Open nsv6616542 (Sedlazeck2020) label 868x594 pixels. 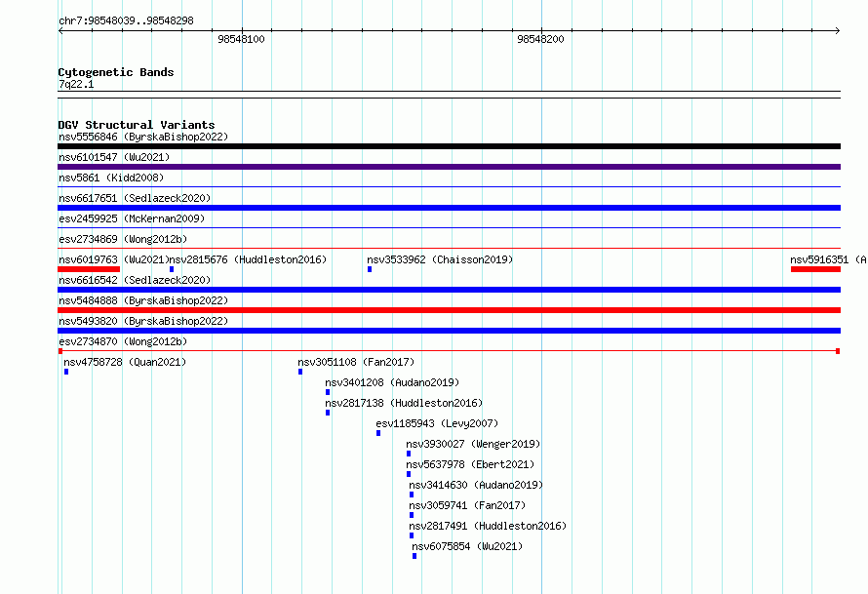pyautogui.click(x=135, y=280)
